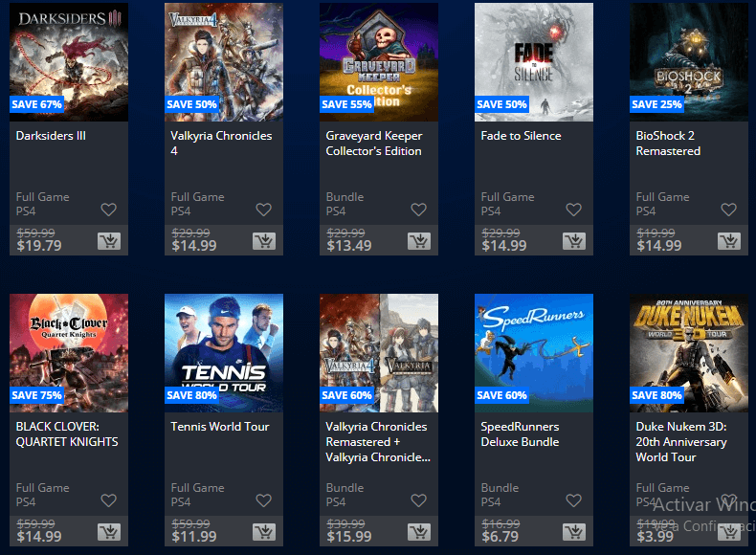Viewport: 756px width, 555px height.
Task: Select the SpeedRunners cover art thumbnail
Action: tap(534, 353)
